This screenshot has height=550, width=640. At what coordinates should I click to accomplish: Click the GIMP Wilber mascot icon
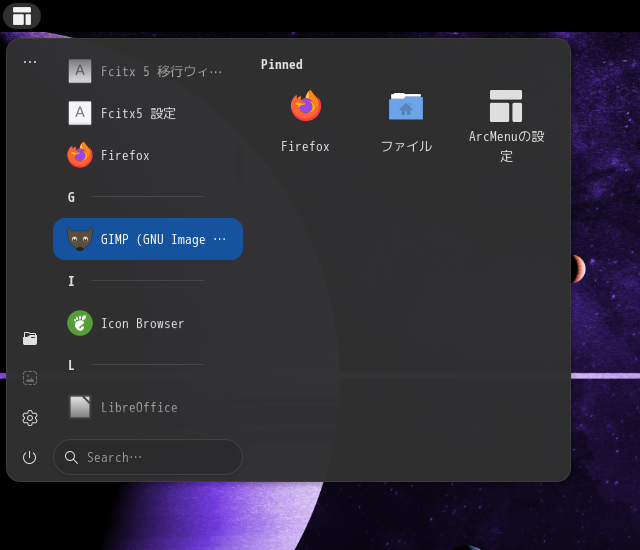coord(80,239)
